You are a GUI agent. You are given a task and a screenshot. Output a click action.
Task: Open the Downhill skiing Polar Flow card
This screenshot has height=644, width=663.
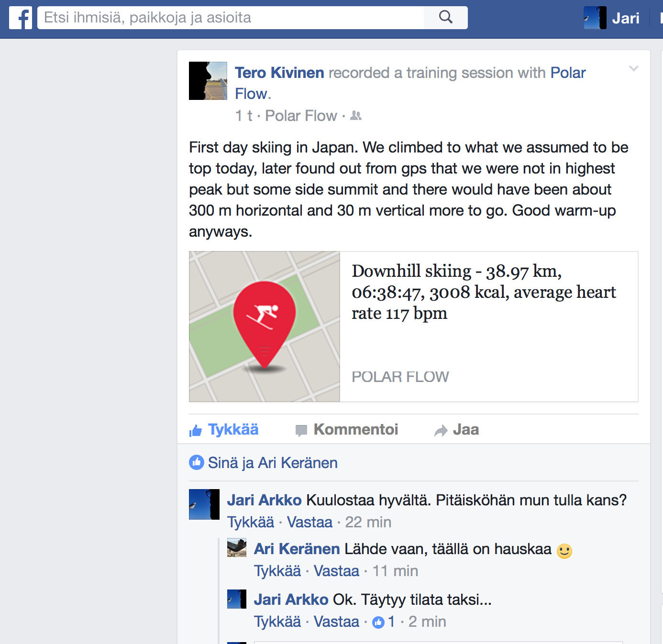pyautogui.click(x=413, y=327)
